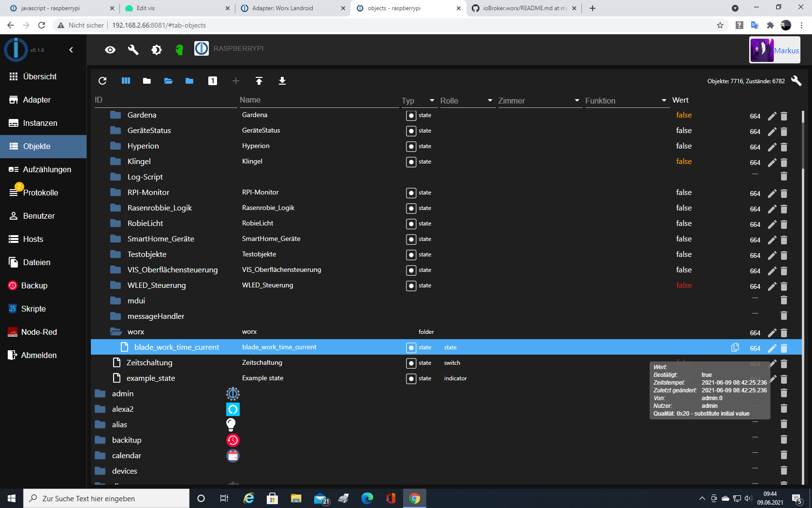Expand the Gardena folder
Image resolution: width=812 pixels, height=508 pixels.
(116, 115)
